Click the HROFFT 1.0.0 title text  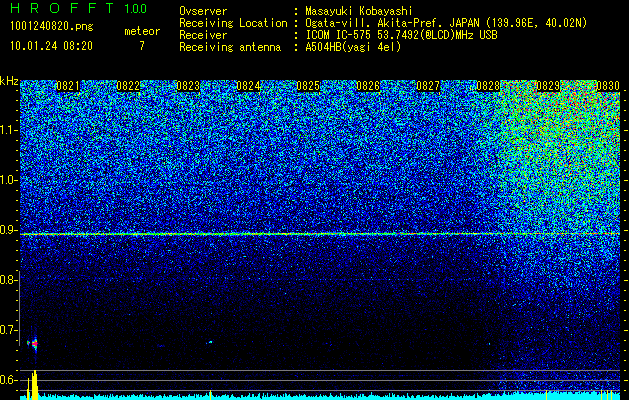79,8
